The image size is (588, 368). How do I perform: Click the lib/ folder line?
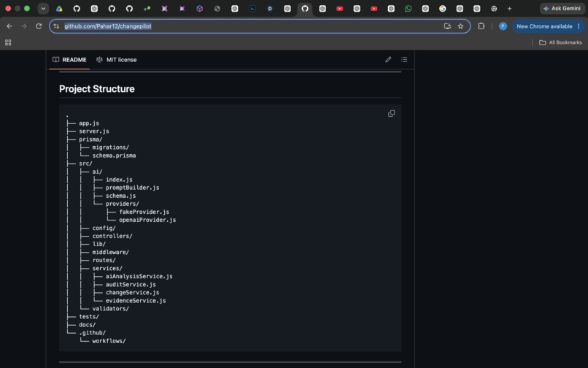click(99, 244)
